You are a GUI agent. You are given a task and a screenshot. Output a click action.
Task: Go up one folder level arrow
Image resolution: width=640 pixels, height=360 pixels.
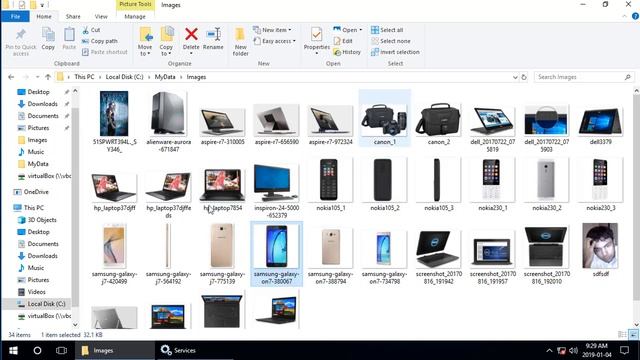(x=48, y=77)
